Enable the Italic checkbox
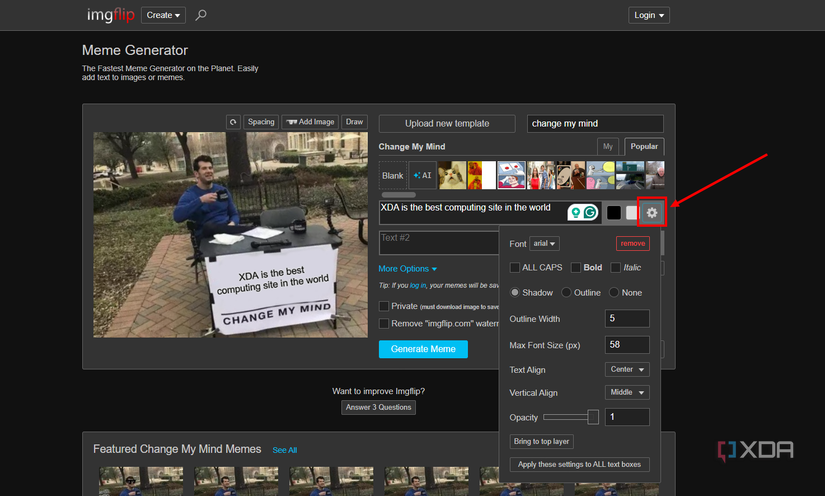Screen dimensions: 825x496 [x=615, y=267]
